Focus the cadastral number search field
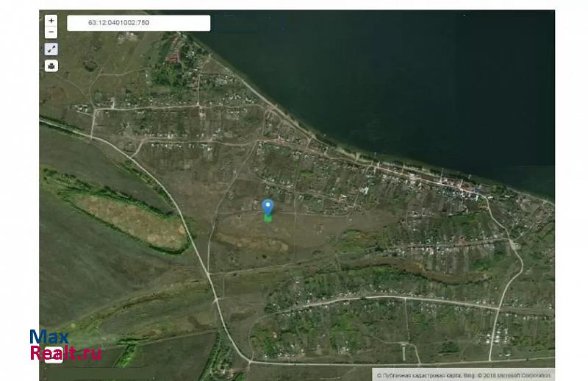 138,23
